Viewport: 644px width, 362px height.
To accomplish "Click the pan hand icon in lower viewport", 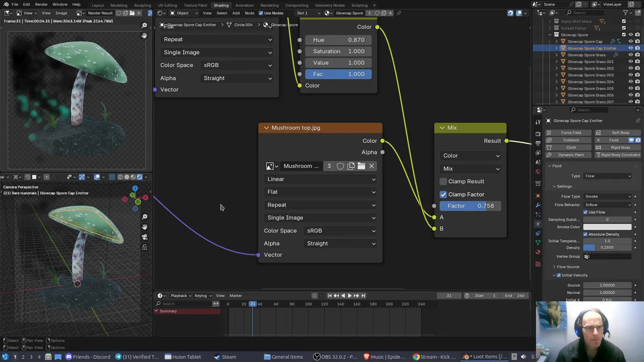I will tap(144, 227).
